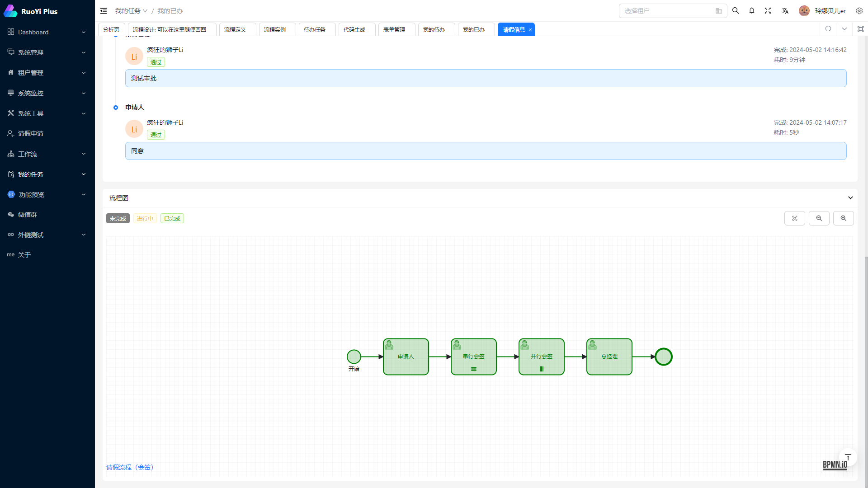Switch to the 我的待办 tab
Viewport: 868px width, 488px height.
437,29
